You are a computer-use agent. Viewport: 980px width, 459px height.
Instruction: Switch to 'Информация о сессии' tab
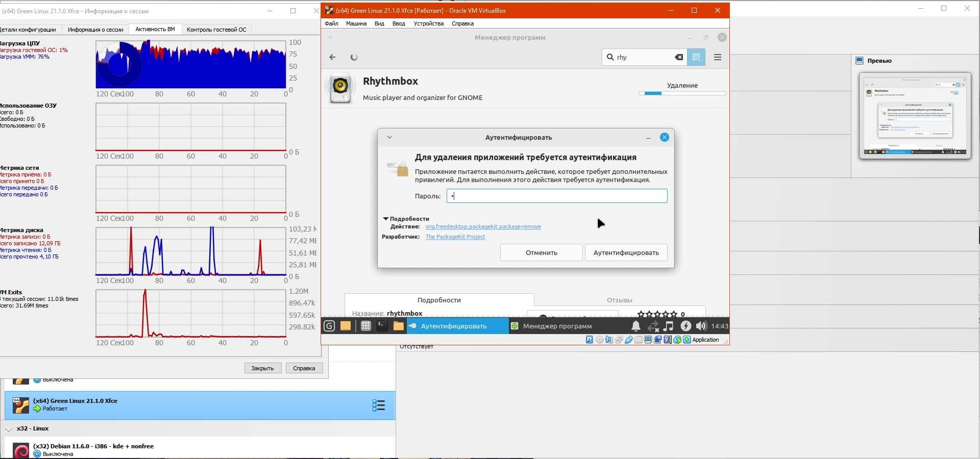click(95, 30)
